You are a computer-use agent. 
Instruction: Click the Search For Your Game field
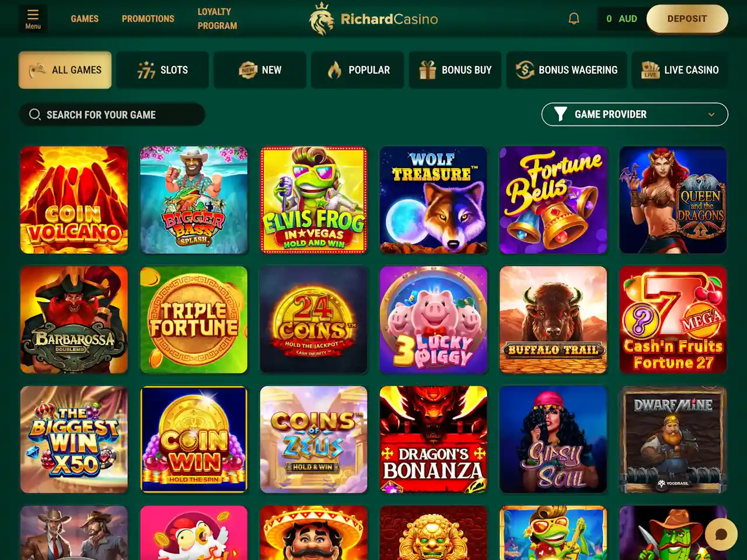112,114
